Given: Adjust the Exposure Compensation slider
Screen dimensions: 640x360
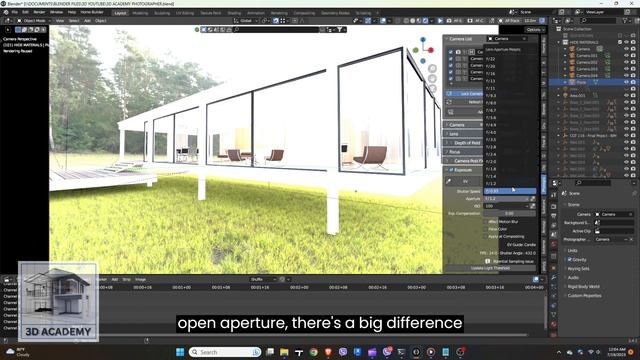Looking at the screenshot, I should coord(510,213).
